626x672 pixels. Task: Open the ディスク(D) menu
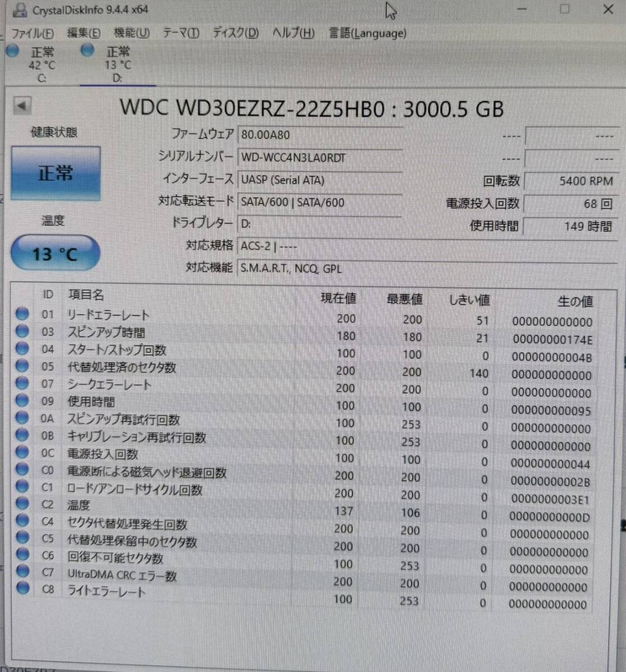coord(235,33)
